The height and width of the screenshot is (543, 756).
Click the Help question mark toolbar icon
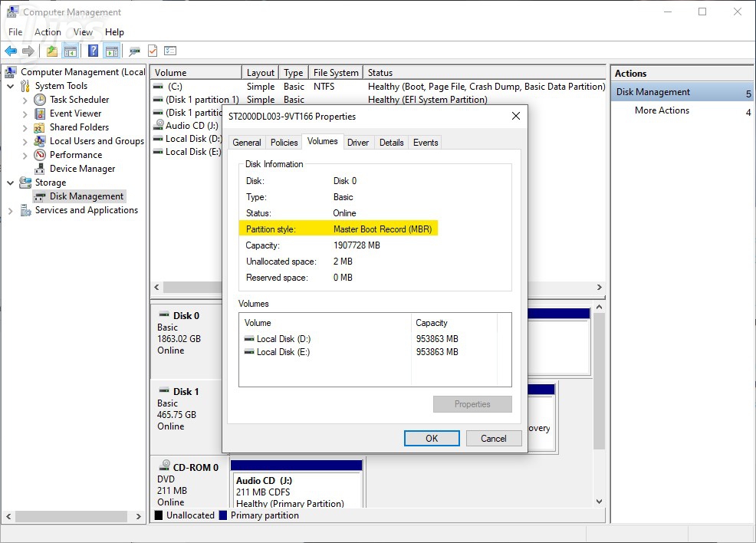93,51
